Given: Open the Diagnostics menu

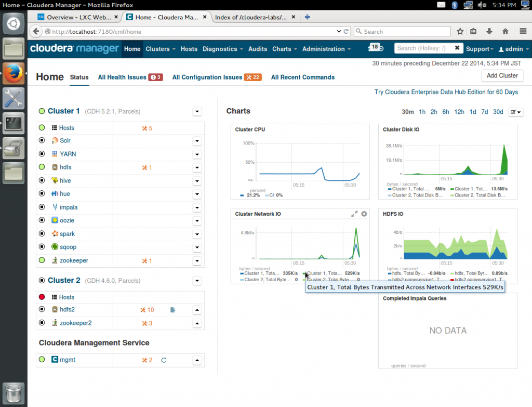Looking at the screenshot, I should [223, 49].
